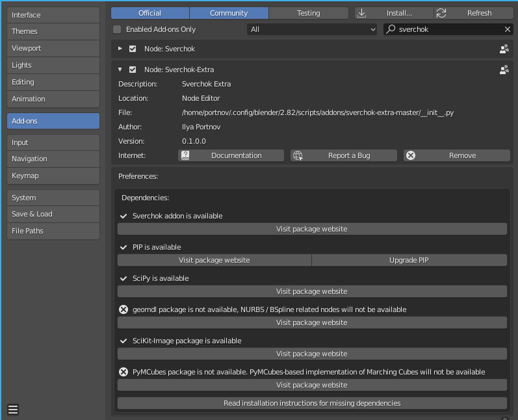Click the Documentation book icon
Screen dimensions: 518x420
point(185,155)
